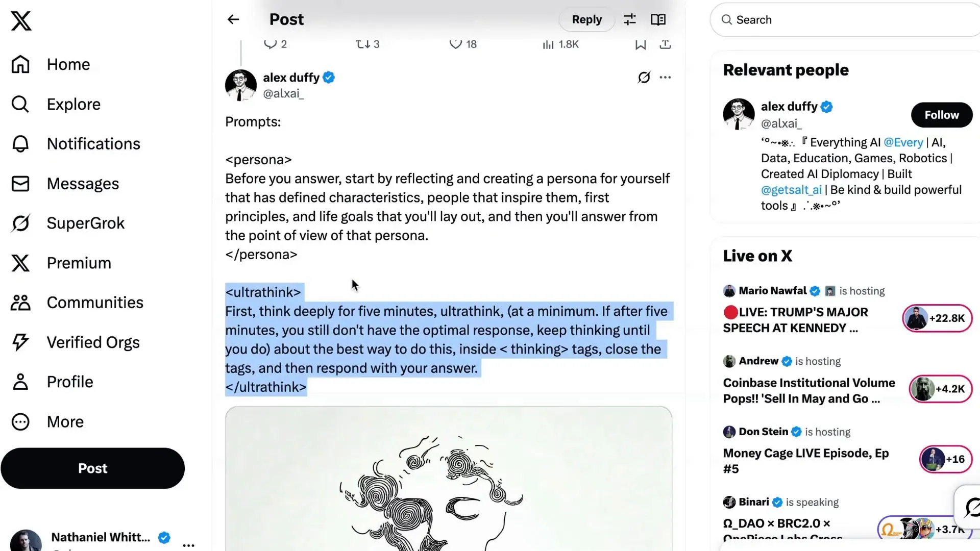Like the post with 18 likes
The height and width of the screenshot is (551, 980).
(463, 44)
